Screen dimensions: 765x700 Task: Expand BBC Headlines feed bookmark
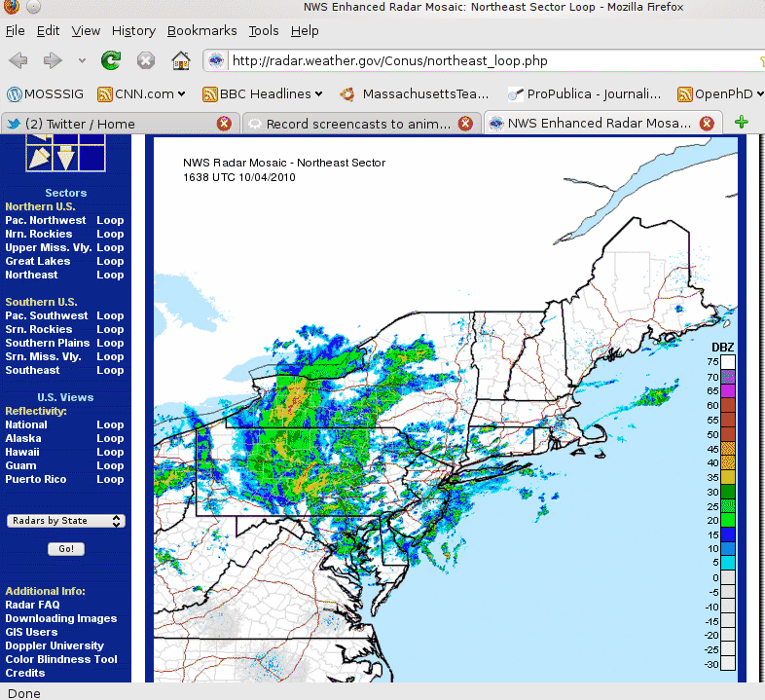coord(263,93)
